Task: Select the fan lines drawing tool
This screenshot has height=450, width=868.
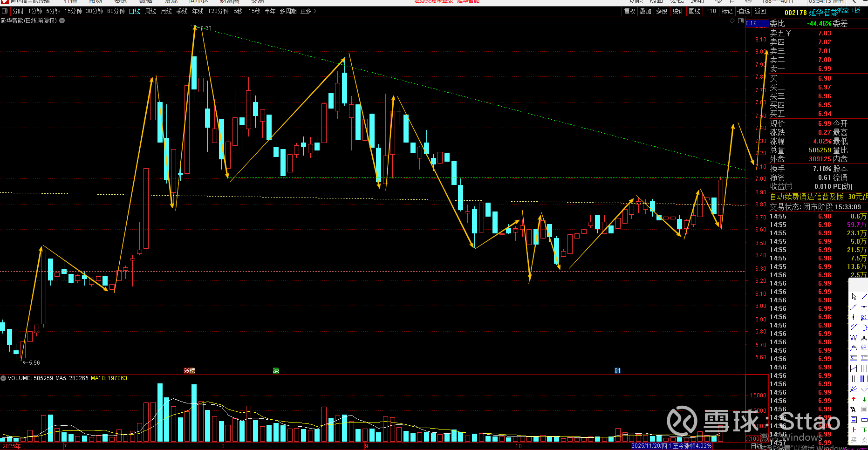Action: [x=854, y=389]
